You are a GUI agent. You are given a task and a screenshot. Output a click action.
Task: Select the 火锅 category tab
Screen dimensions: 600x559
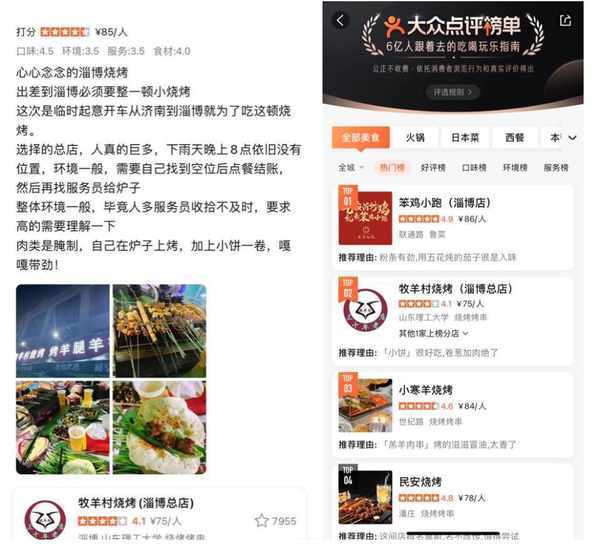click(x=415, y=138)
